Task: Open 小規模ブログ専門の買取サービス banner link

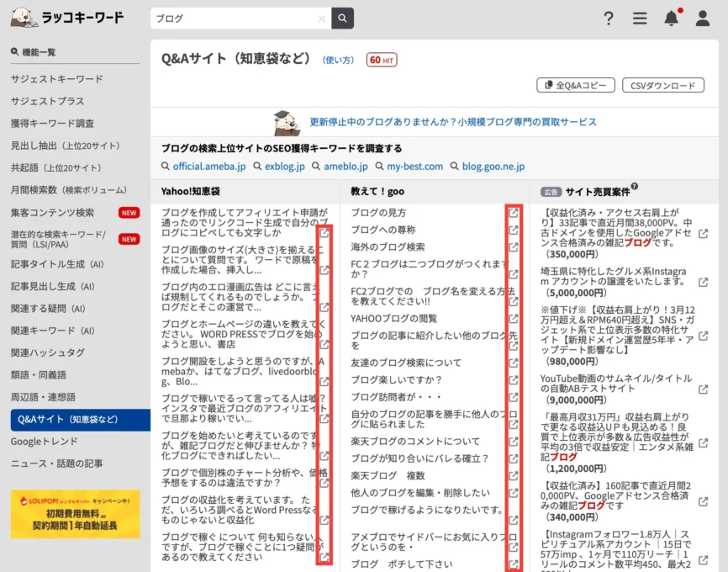Action: [452, 122]
